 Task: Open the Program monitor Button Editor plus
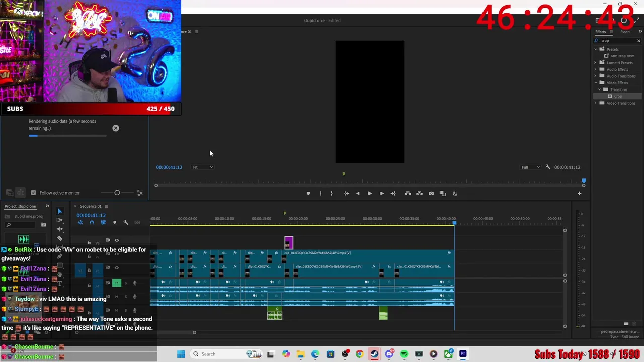click(x=579, y=193)
